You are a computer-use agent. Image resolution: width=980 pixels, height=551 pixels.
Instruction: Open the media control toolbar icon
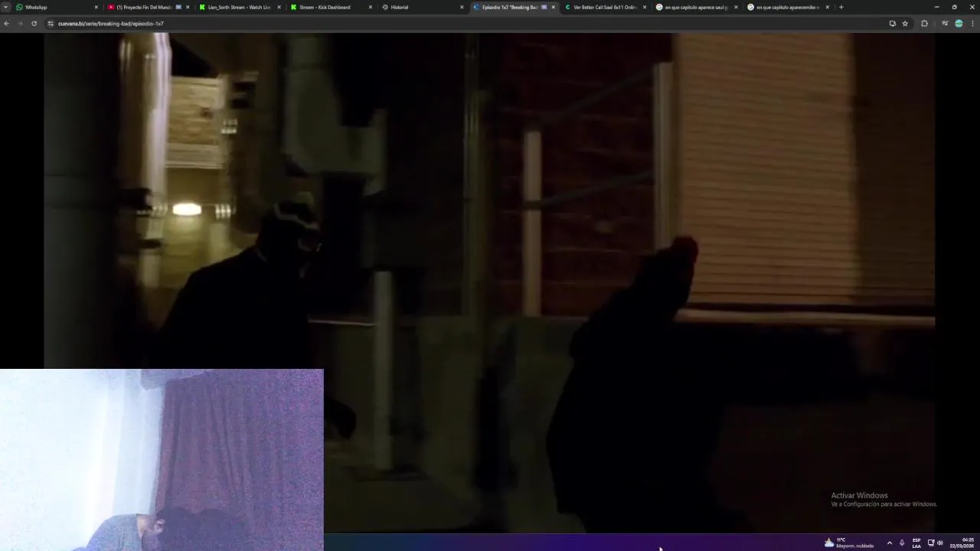945,24
